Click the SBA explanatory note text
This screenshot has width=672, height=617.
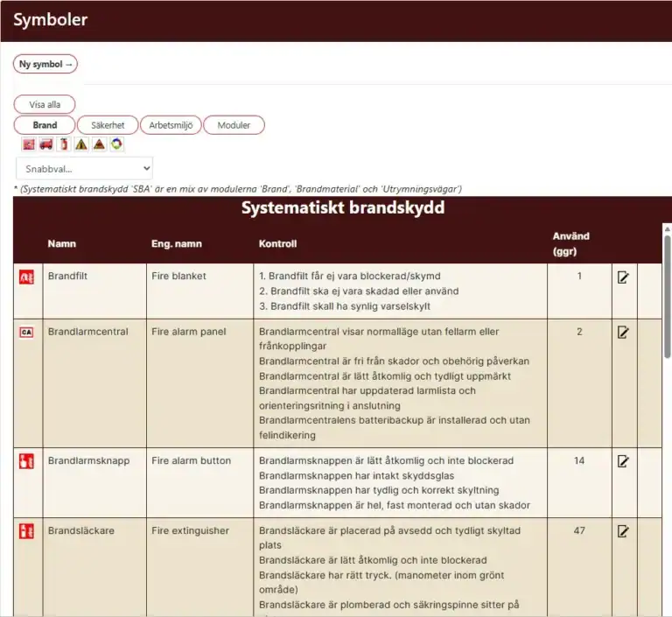[238, 189]
